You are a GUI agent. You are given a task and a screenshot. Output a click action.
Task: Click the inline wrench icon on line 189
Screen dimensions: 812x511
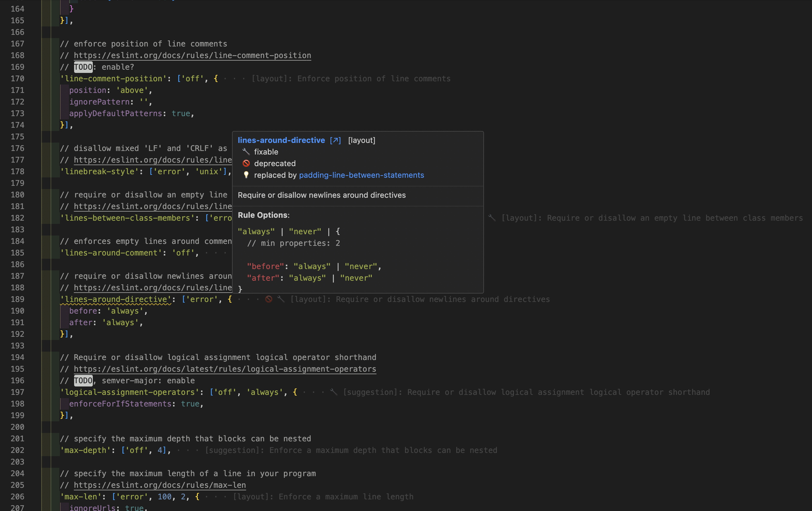(x=281, y=299)
